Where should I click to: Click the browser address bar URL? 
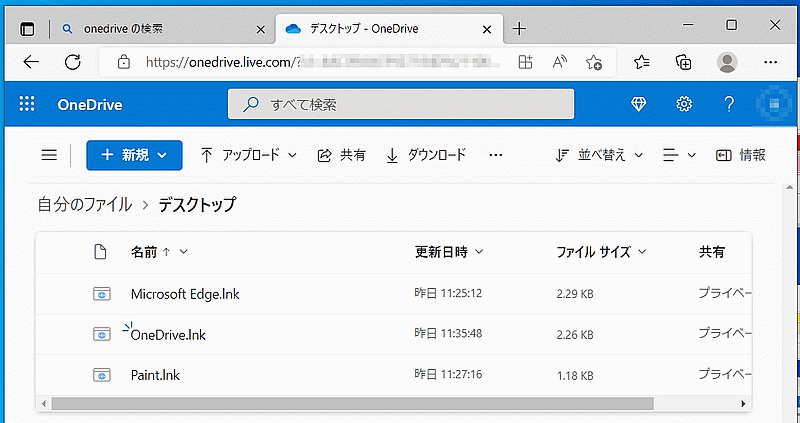tap(321, 62)
